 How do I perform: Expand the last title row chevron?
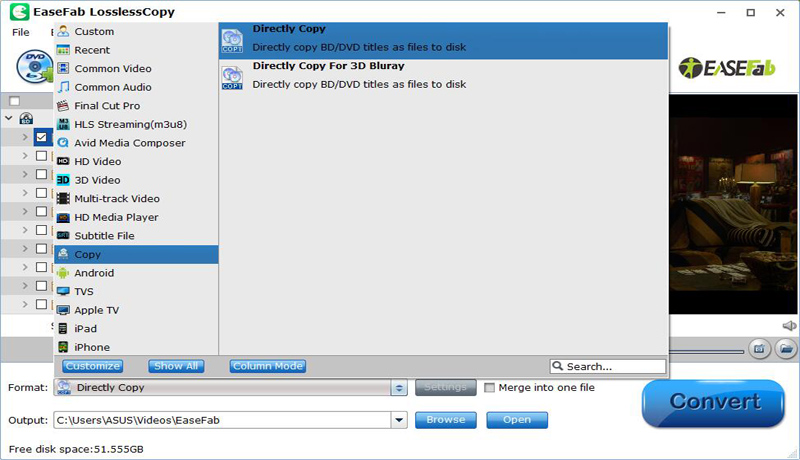(25, 304)
